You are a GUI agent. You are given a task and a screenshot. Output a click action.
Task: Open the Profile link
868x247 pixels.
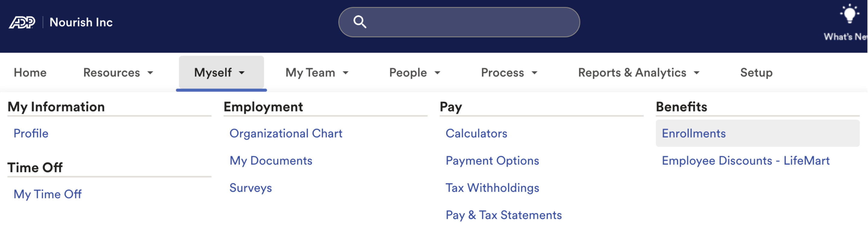coord(31,133)
